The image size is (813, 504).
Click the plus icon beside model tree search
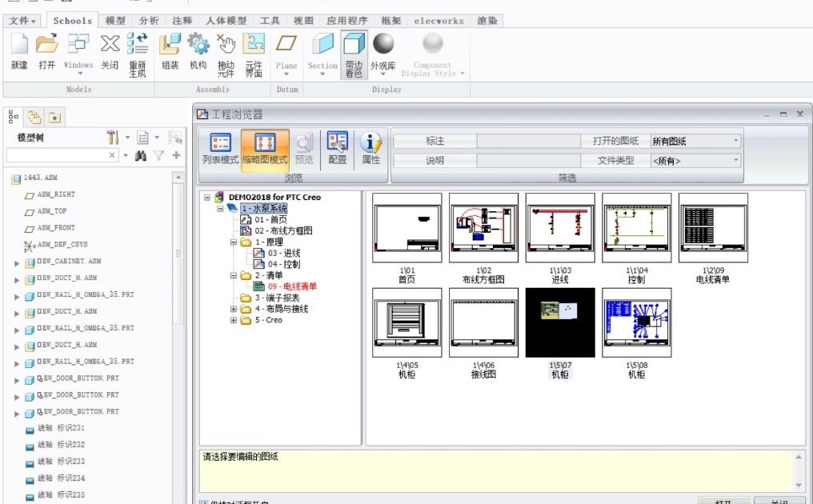click(176, 155)
